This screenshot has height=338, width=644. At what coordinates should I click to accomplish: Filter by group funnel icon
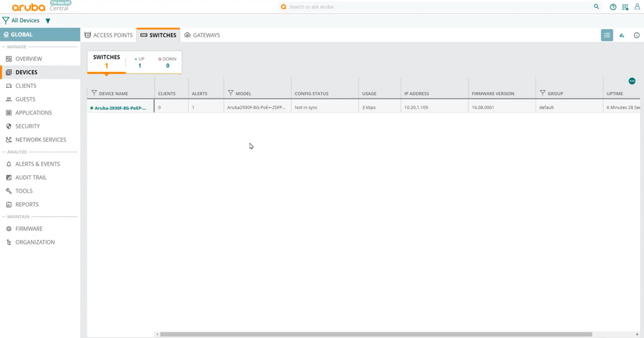[x=542, y=93]
